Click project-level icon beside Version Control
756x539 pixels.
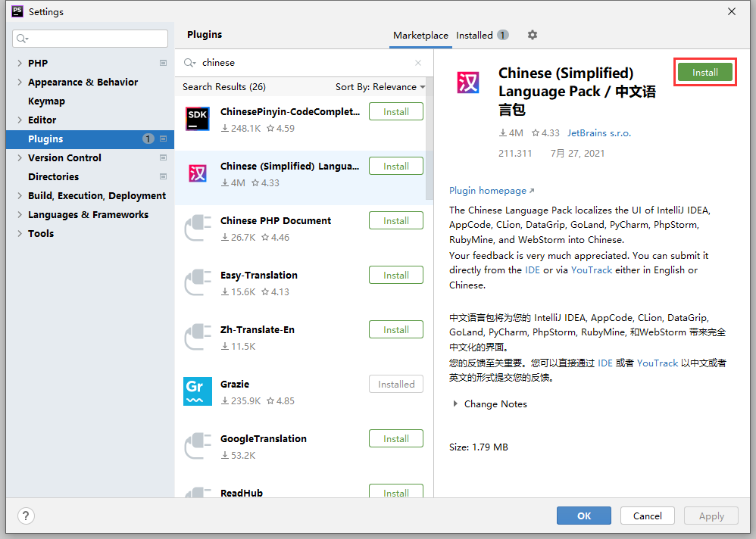click(x=163, y=157)
